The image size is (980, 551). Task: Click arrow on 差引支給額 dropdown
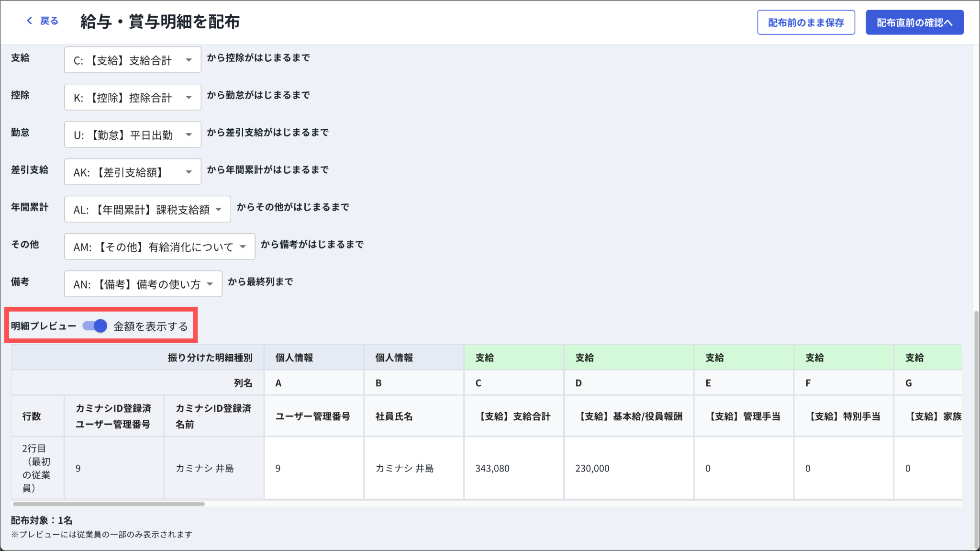pos(189,172)
